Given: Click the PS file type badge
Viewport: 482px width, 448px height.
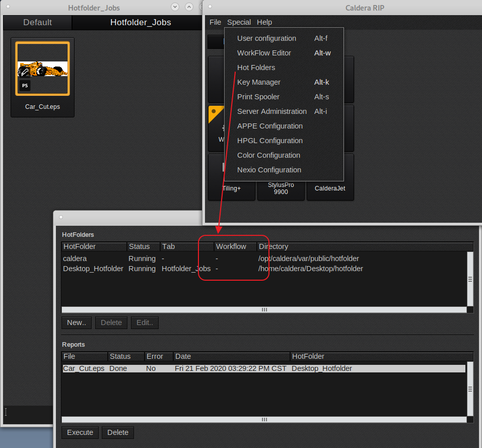Looking at the screenshot, I should click(x=24, y=86).
